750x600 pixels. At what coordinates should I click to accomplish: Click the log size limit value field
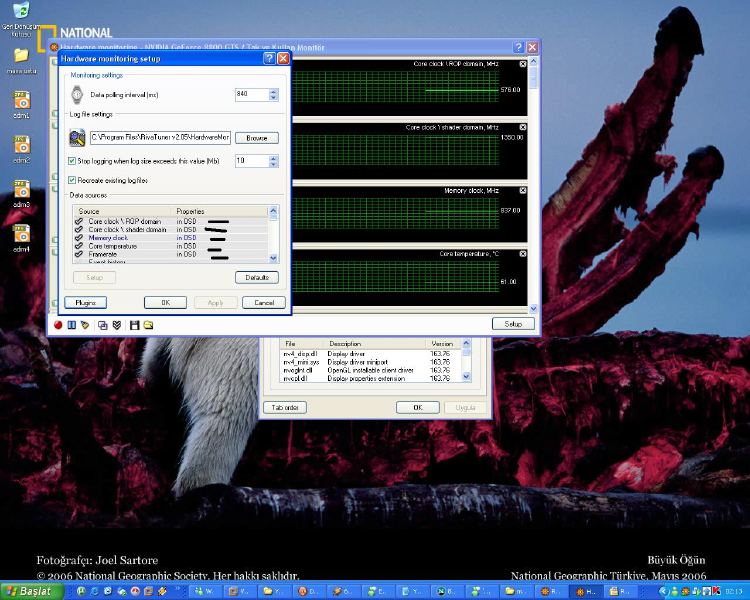pyautogui.click(x=252, y=161)
